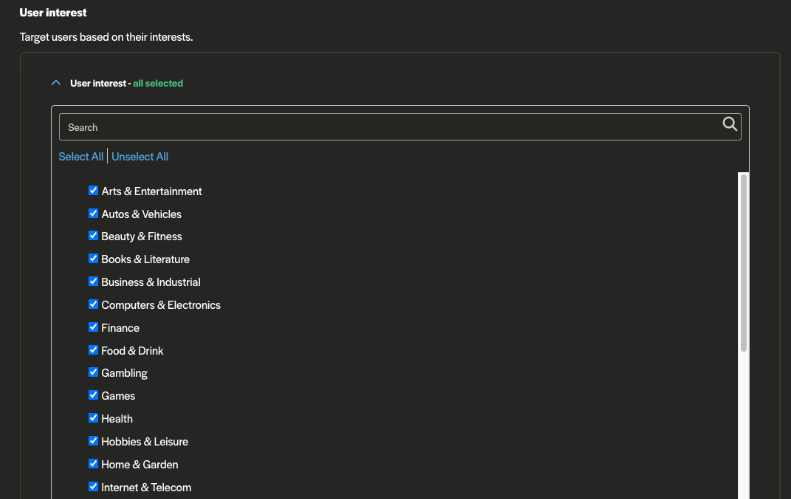Uncheck the Health interest checkbox
The image size is (791, 499).
[x=93, y=419]
